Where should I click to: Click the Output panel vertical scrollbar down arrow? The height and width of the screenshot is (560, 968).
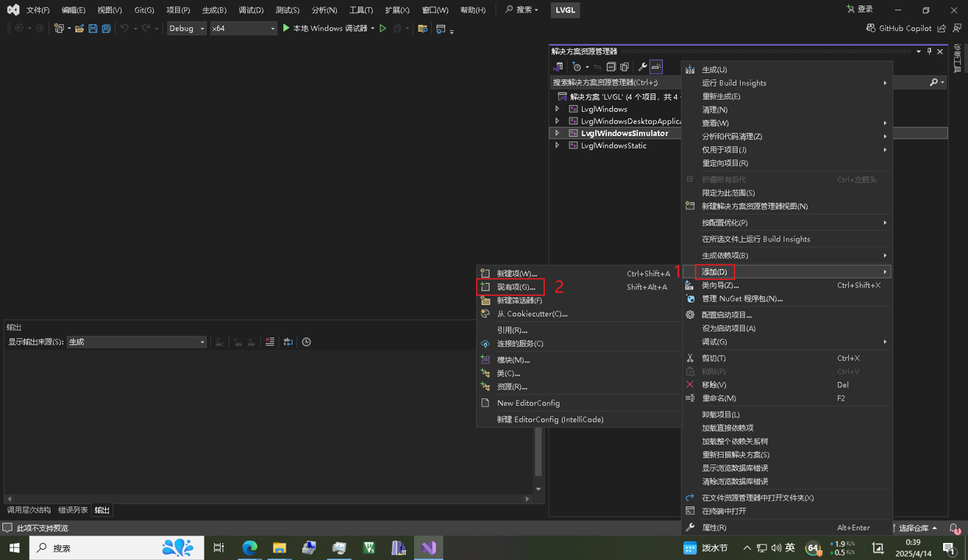538,489
